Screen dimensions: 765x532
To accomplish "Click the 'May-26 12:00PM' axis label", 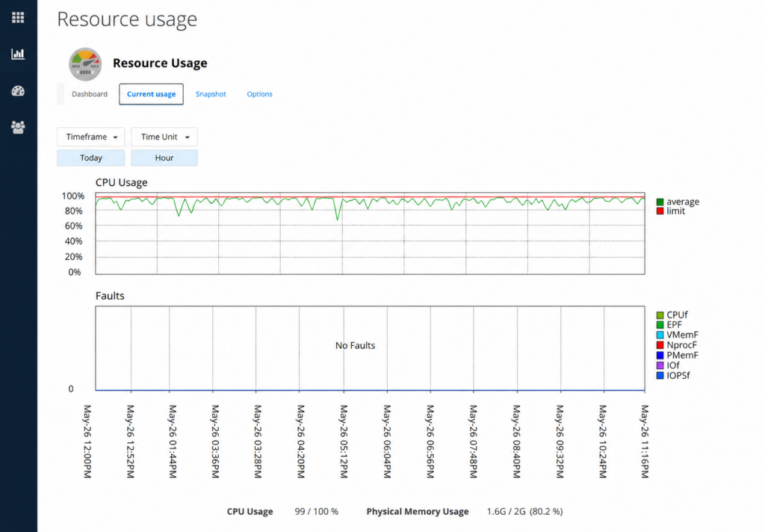I will tap(87, 442).
